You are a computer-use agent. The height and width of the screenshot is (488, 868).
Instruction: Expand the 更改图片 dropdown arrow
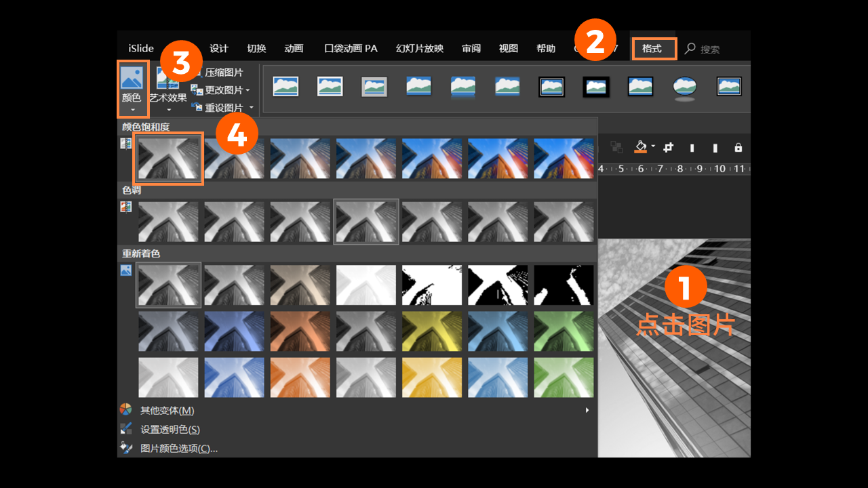click(248, 90)
